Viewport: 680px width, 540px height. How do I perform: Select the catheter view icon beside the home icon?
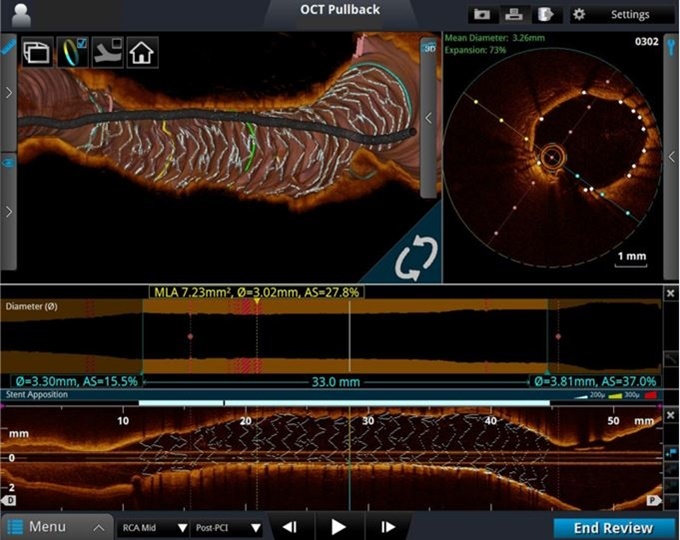coord(108,52)
